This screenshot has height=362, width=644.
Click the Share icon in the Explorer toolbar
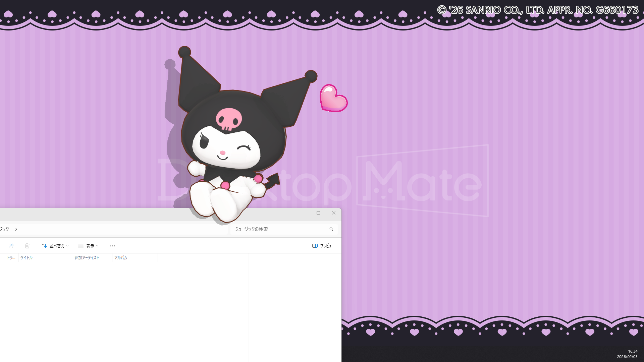11,246
